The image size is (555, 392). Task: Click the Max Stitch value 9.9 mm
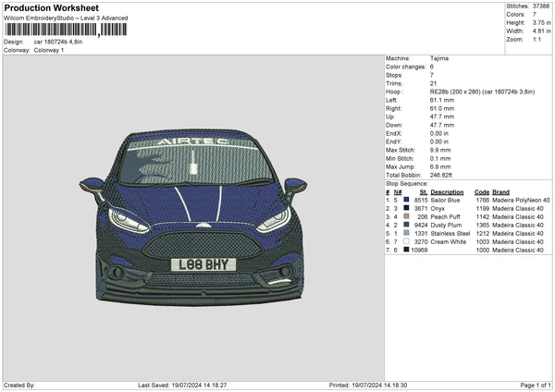pyautogui.click(x=440, y=150)
